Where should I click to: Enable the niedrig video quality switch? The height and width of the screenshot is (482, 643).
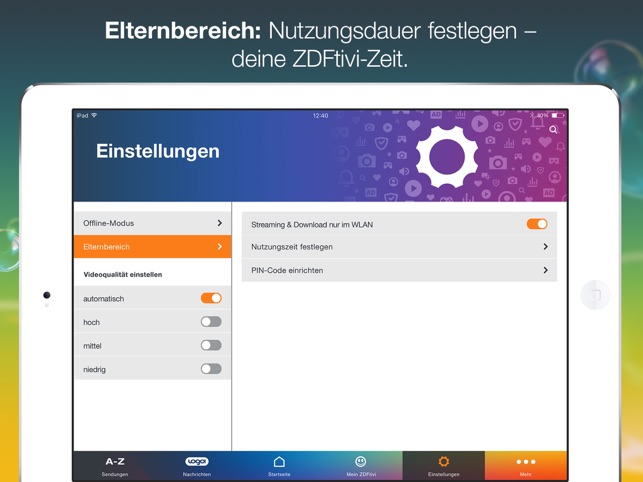211,369
